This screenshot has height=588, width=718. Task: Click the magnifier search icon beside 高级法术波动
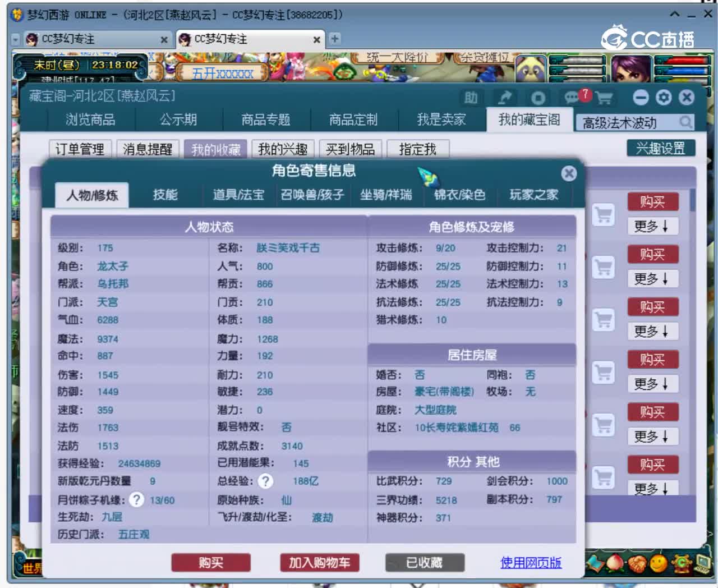[685, 122]
